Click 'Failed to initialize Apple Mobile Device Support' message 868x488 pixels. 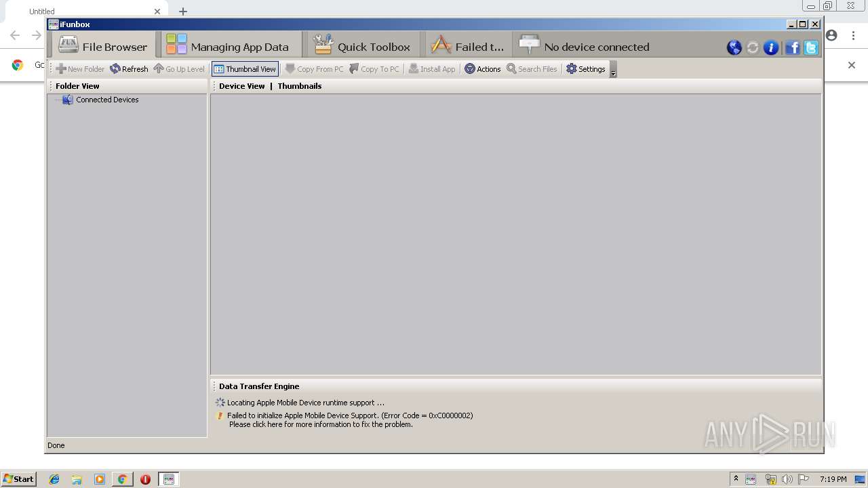click(x=350, y=415)
